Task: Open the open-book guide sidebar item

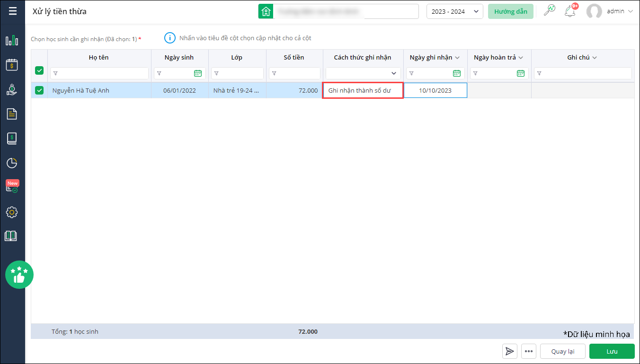Action: point(10,236)
